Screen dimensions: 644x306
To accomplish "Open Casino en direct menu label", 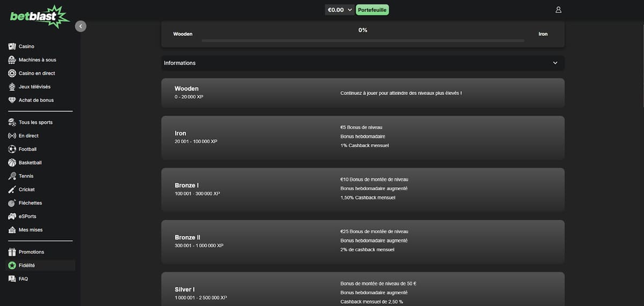I will point(37,73).
